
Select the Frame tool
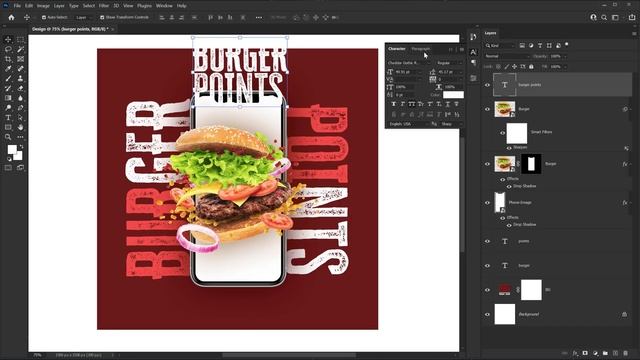[x=20, y=59]
